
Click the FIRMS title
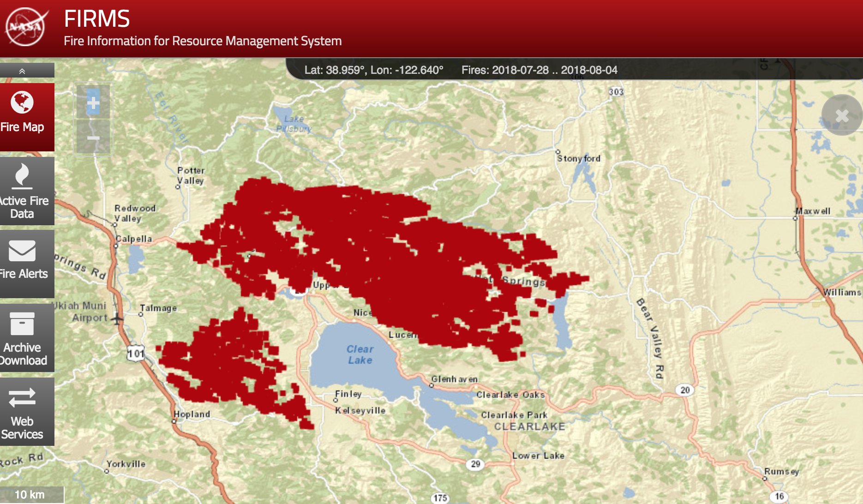(x=97, y=19)
